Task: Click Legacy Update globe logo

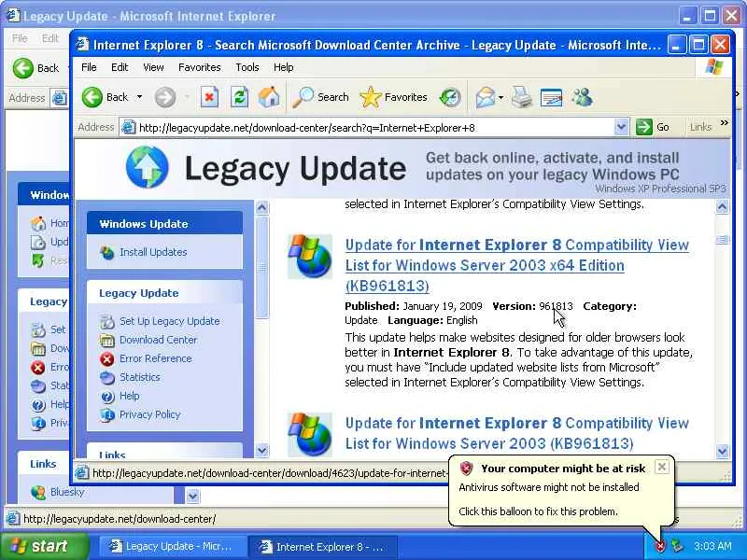Action: click(x=147, y=167)
